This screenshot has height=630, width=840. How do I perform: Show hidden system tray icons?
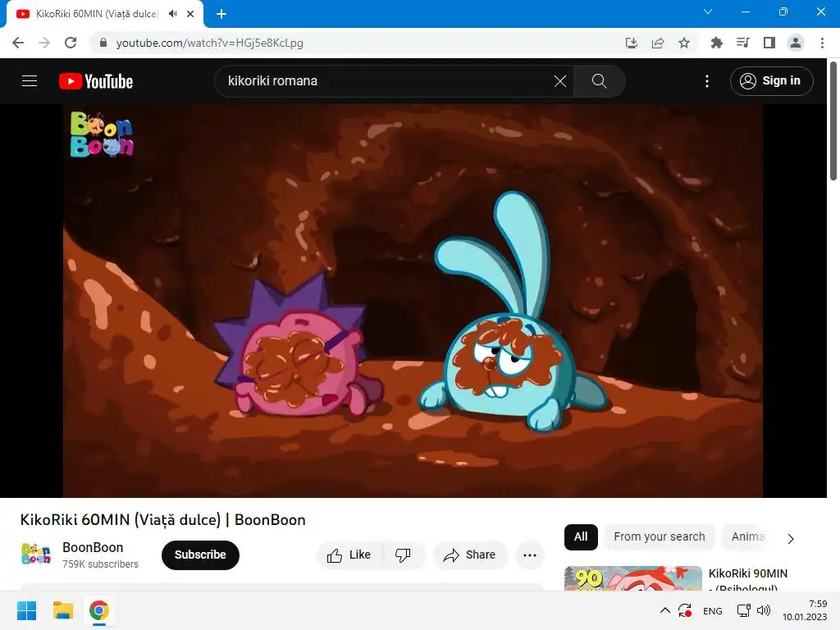click(x=664, y=610)
